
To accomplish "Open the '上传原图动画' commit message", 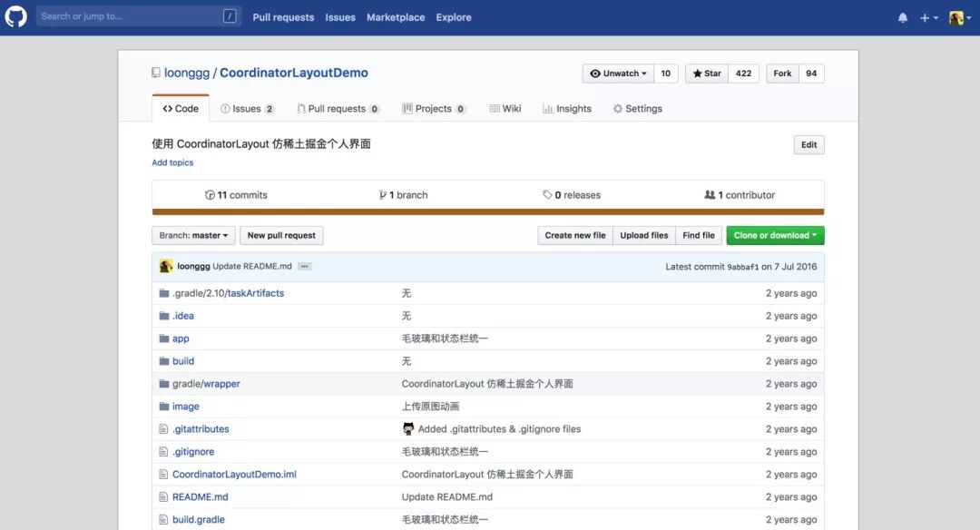I will click(430, 407).
